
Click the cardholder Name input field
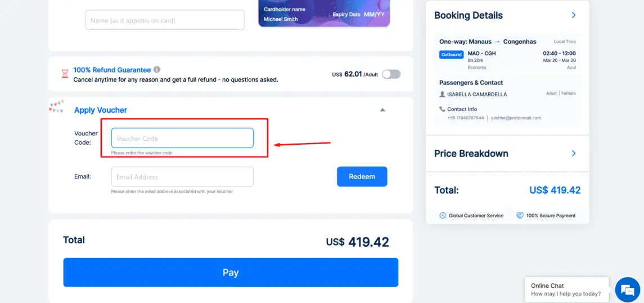click(165, 20)
